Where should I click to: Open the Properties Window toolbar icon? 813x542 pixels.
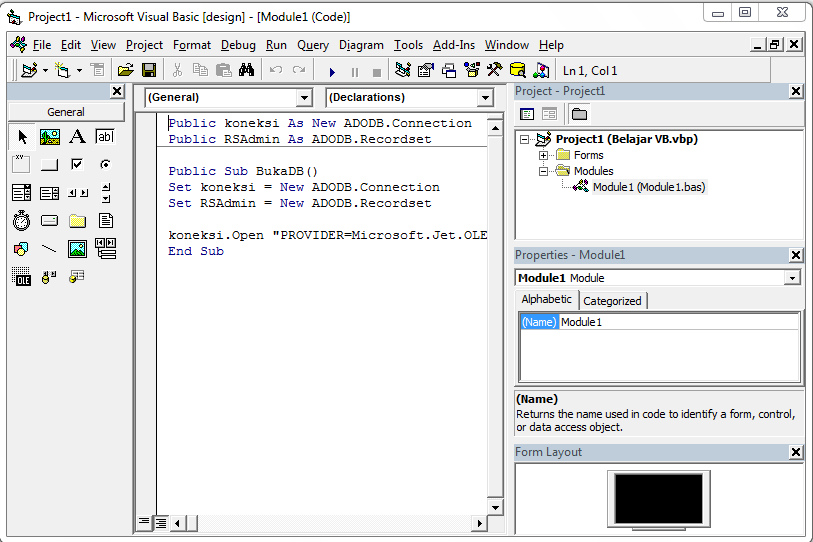(426, 70)
